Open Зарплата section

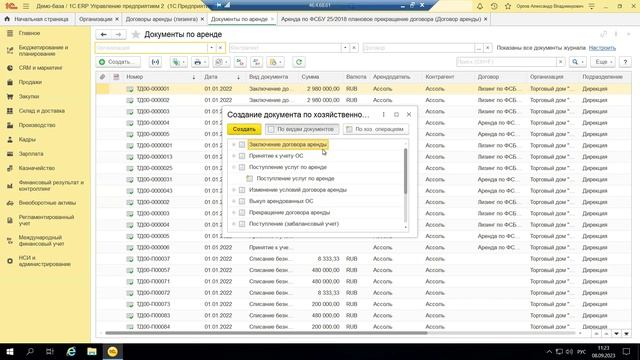[31, 153]
